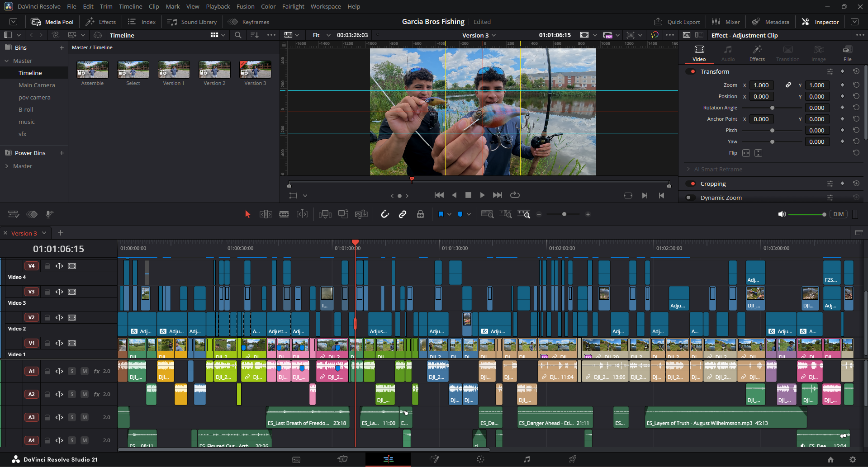Screen dimensions: 868x467
Task: Lock the V4 video track
Action: (x=47, y=266)
